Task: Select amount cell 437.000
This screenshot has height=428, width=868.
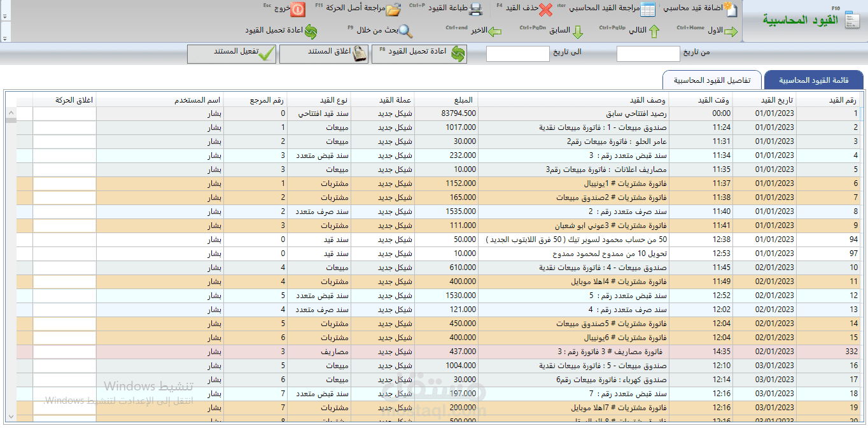Action: [x=446, y=352]
